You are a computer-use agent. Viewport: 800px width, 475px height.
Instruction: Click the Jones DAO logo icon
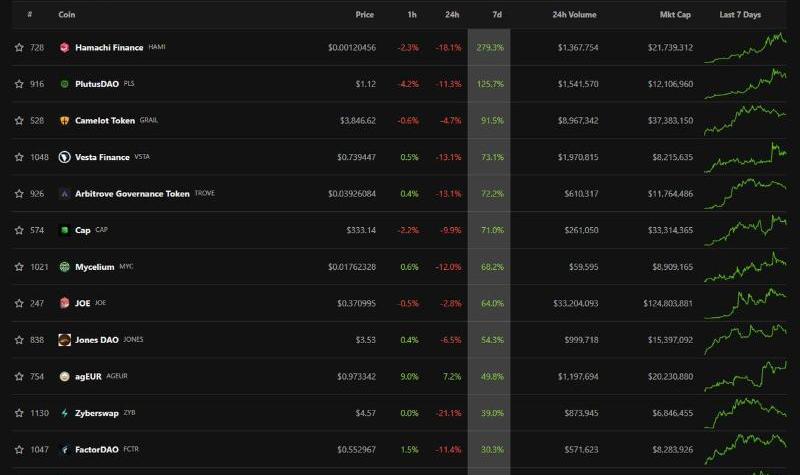tap(65, 340)
